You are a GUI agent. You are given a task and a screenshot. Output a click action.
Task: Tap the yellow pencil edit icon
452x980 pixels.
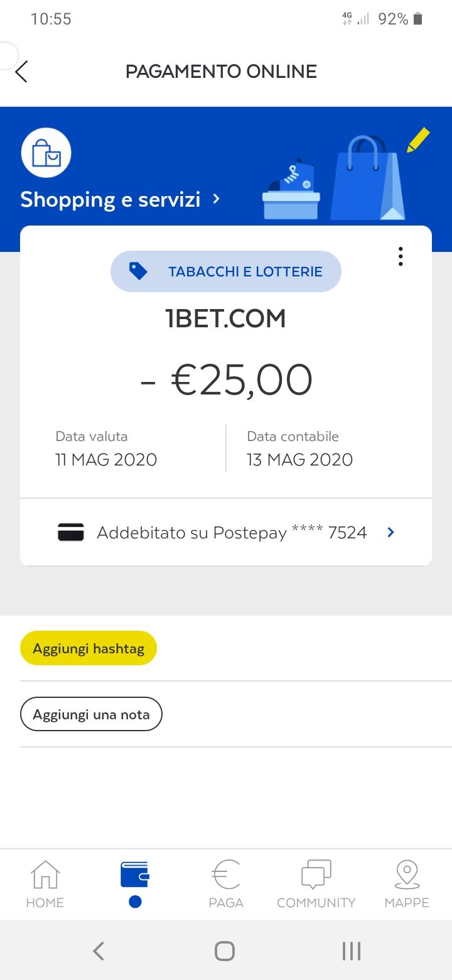pos(418,139)
